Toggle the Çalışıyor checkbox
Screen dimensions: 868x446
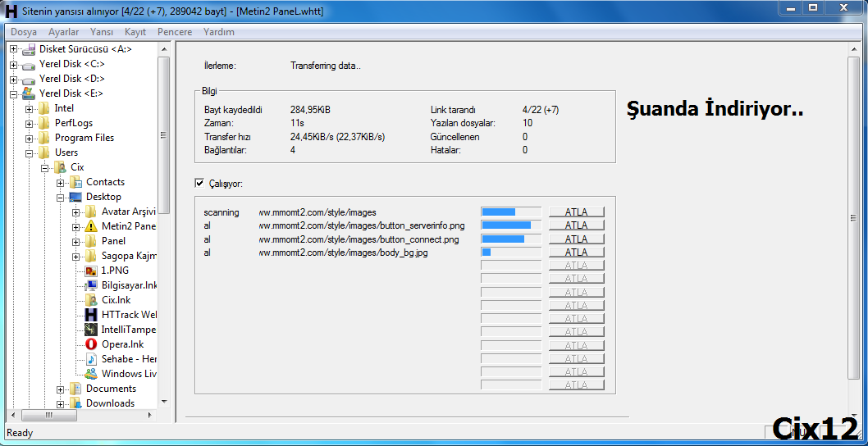(199, 183)
